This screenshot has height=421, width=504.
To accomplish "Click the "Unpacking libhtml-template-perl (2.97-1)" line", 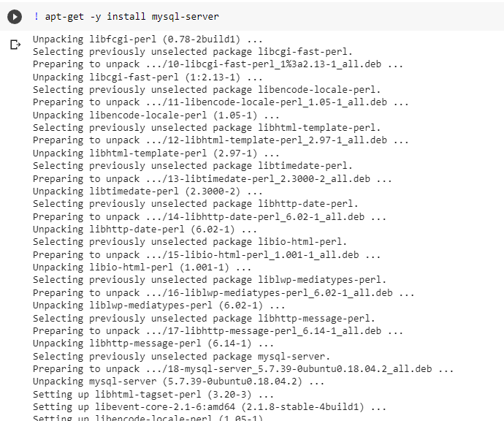I will coord(156,153).
